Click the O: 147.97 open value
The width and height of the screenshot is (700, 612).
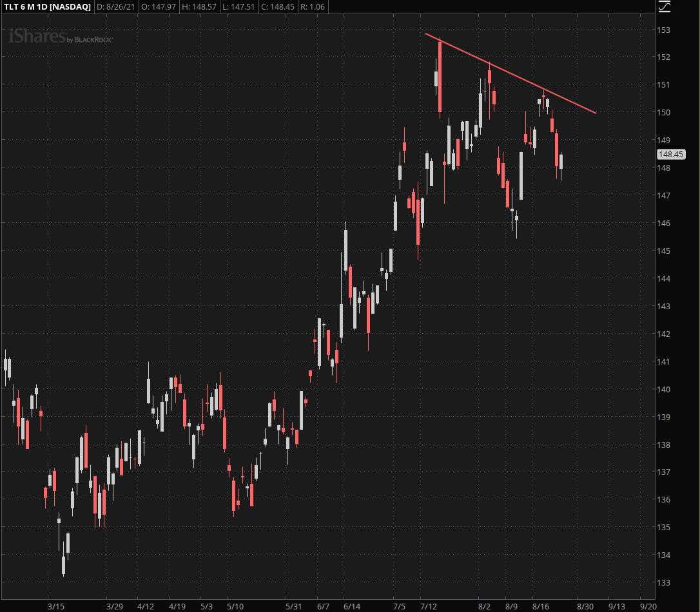click(159, 6)
